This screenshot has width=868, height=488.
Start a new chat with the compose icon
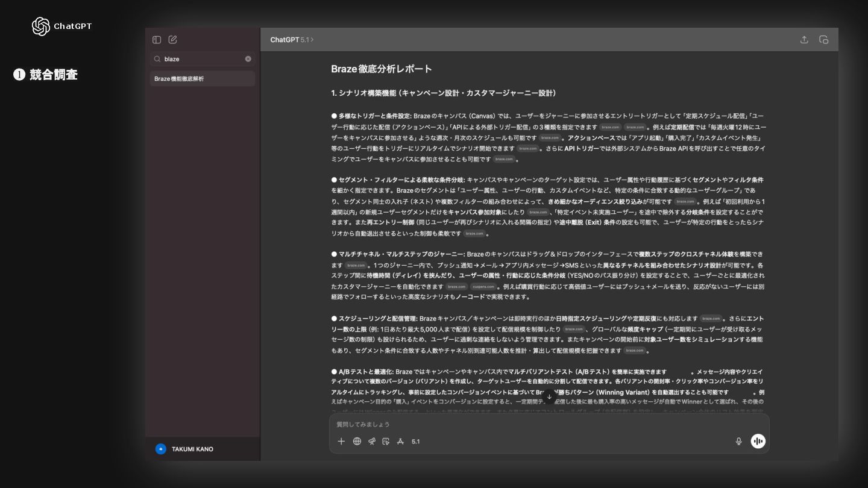[x=173, y=40]
